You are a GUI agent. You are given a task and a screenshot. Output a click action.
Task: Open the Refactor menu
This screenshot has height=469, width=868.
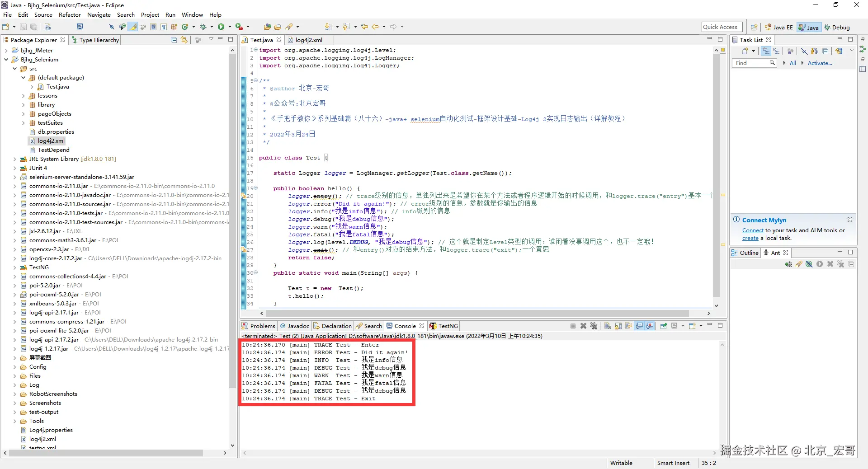tap(70, 14)
